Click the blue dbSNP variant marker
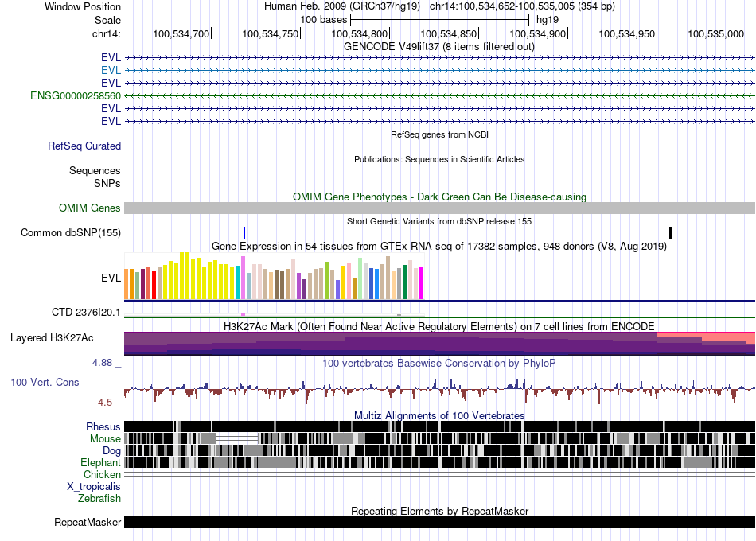The width and height of the screenshot is (756, 541). coord(244,232)
